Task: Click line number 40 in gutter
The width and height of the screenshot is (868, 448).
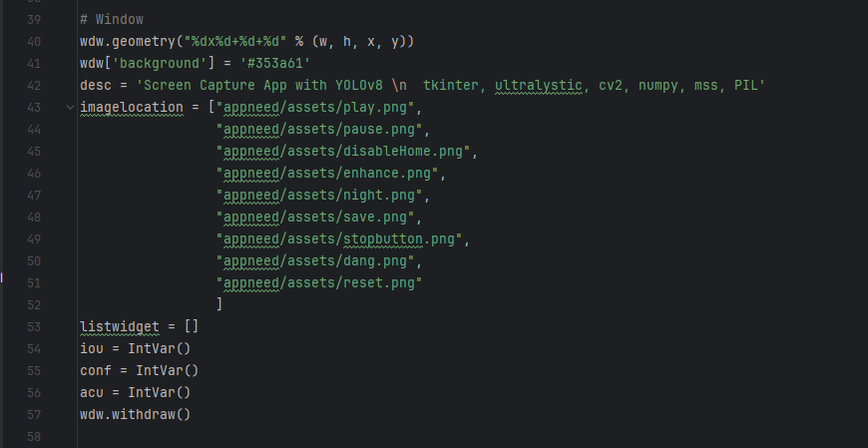Action: pyautogui.click(x=34, y=41)
